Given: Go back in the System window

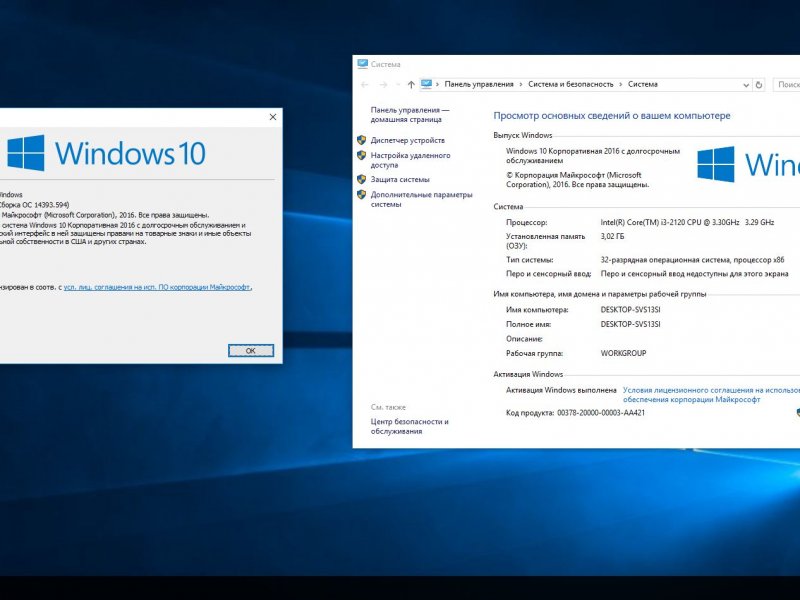Looking at the screenshot, I should point(364,85).
